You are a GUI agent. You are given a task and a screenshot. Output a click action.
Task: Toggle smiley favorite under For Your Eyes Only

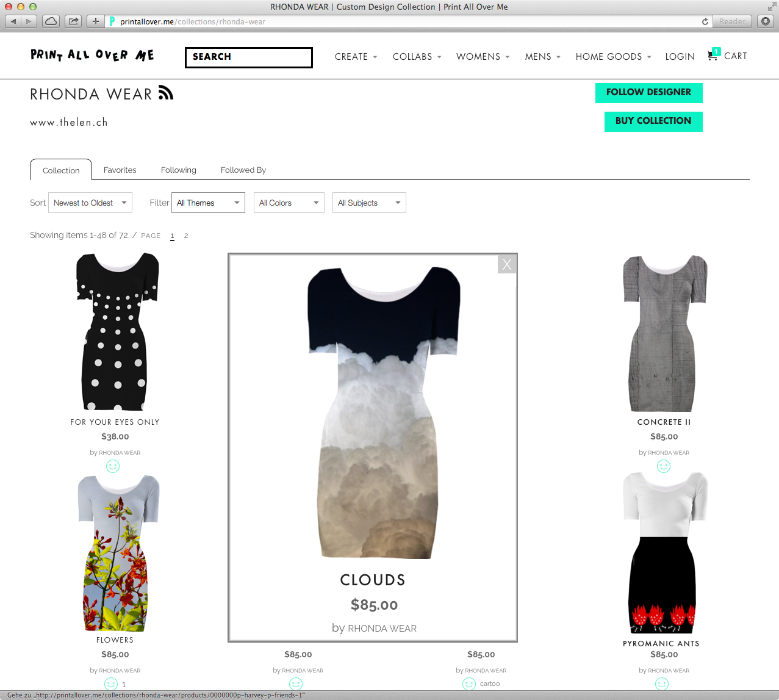113,466
